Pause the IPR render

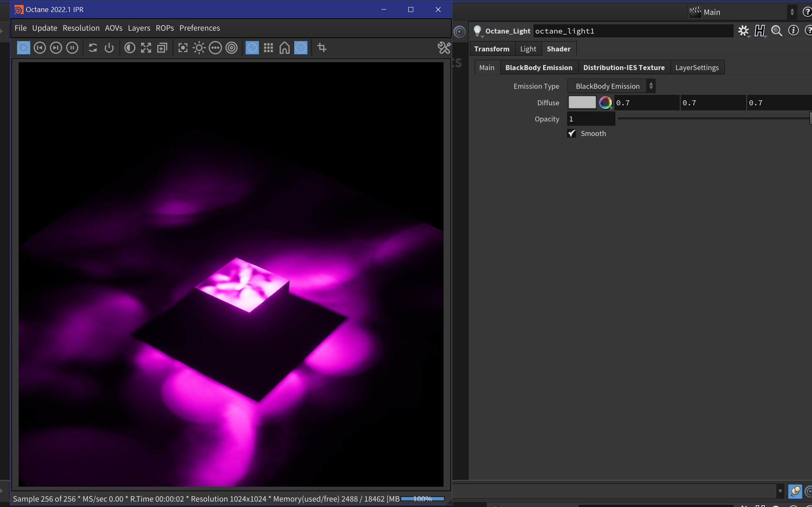click(72, 48)
